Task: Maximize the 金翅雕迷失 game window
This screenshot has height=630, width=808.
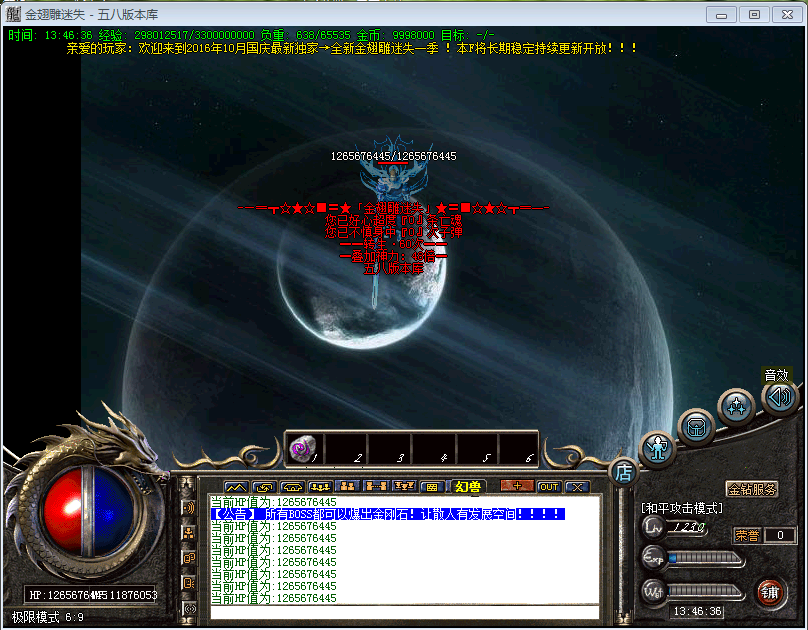Action: click(x=754, y=14)
